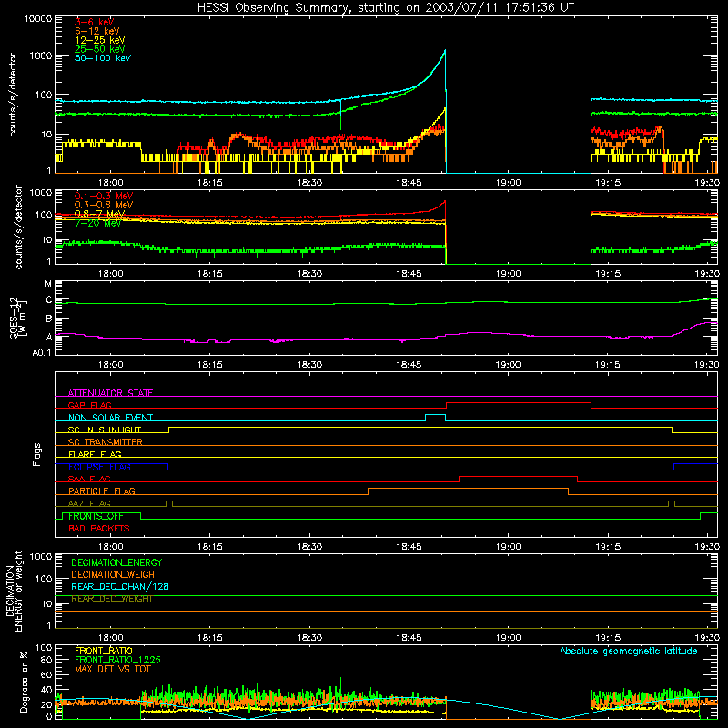Click the 'Degrees or %' axis label
This screenshot has height=728, width=728.
[24, 682]
